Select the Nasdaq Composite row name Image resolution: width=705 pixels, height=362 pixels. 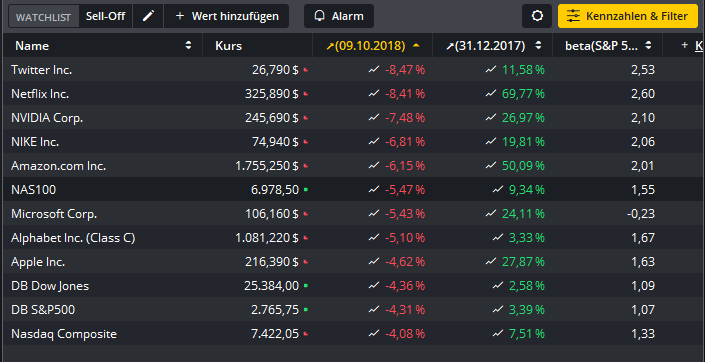pyautogui.click(x=64, y=334)
